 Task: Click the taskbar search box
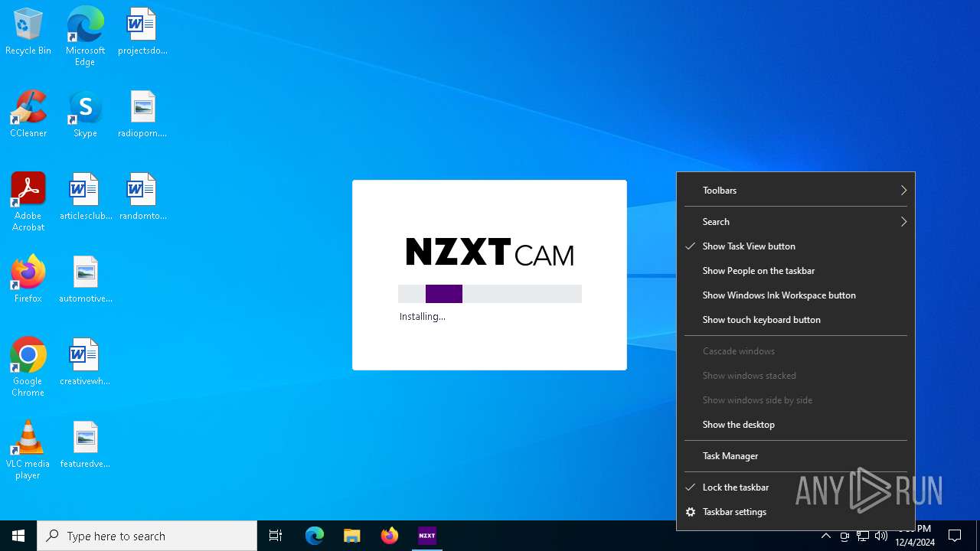[147, 536]
